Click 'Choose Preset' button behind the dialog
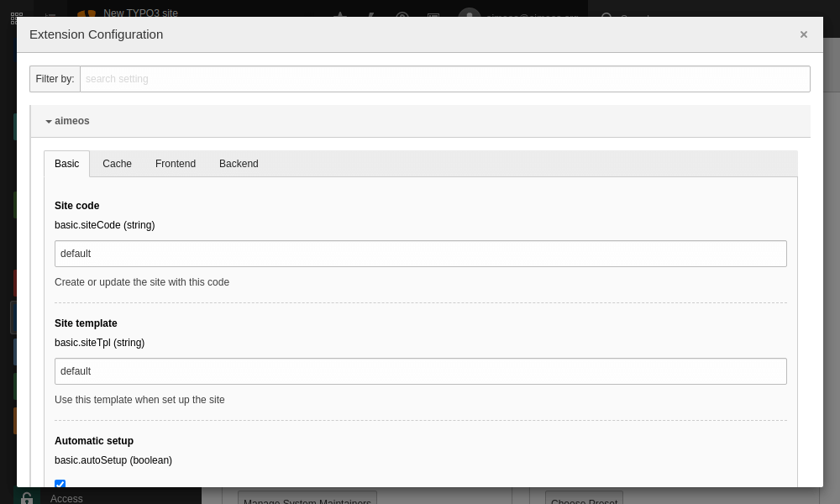Viewport: 840px width, 504px height. coord(584,499)
